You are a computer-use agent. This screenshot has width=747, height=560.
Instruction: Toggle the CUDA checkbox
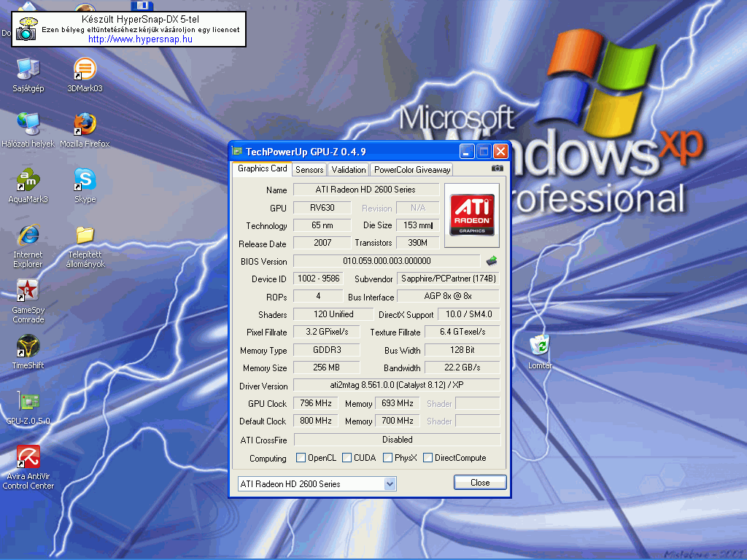[x=347, y=458]
